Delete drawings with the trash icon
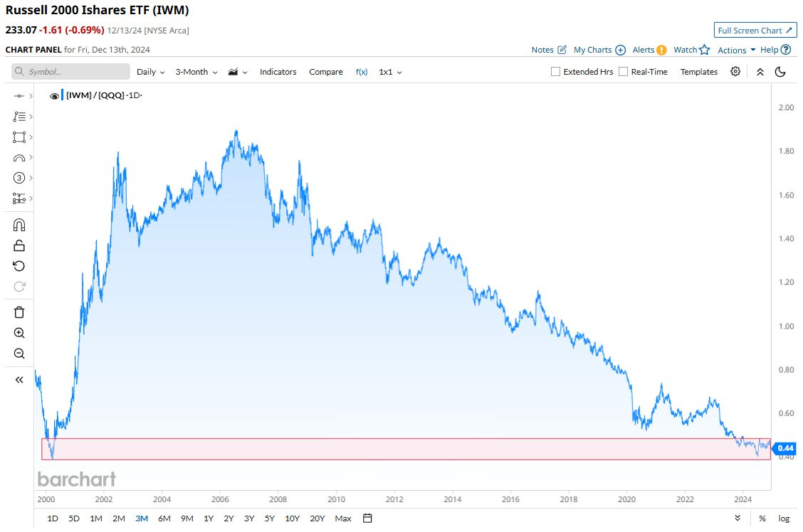 click(x=19, y=312)
